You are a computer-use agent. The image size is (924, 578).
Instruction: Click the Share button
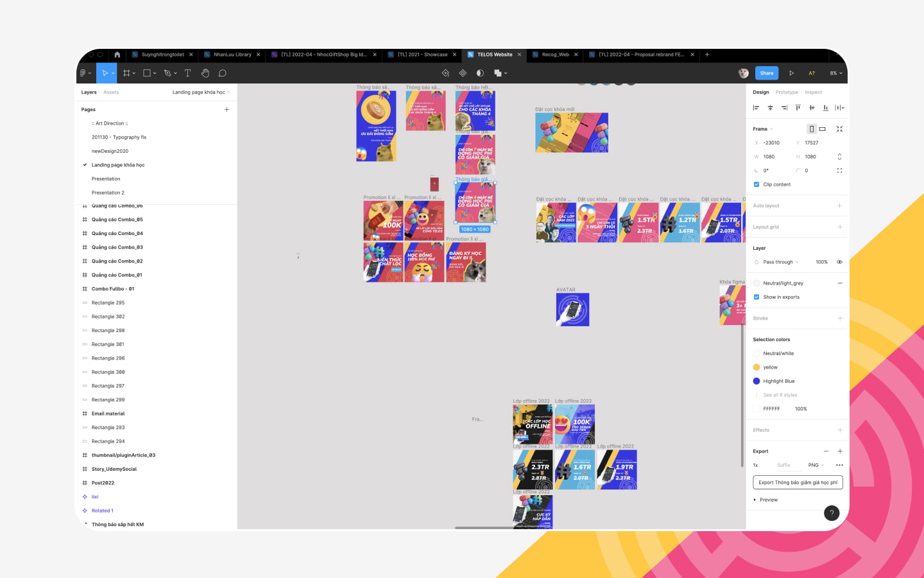(x=767, y=73)
